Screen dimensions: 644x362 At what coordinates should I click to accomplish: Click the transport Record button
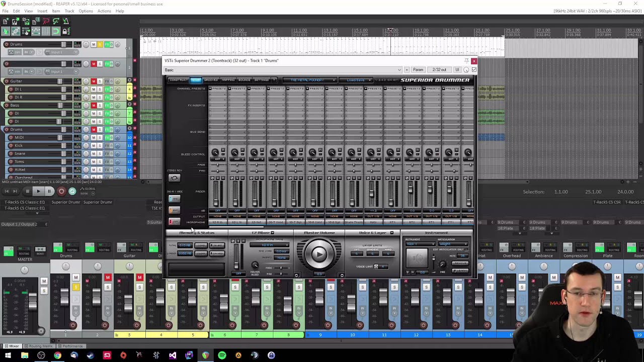(61, 191)
